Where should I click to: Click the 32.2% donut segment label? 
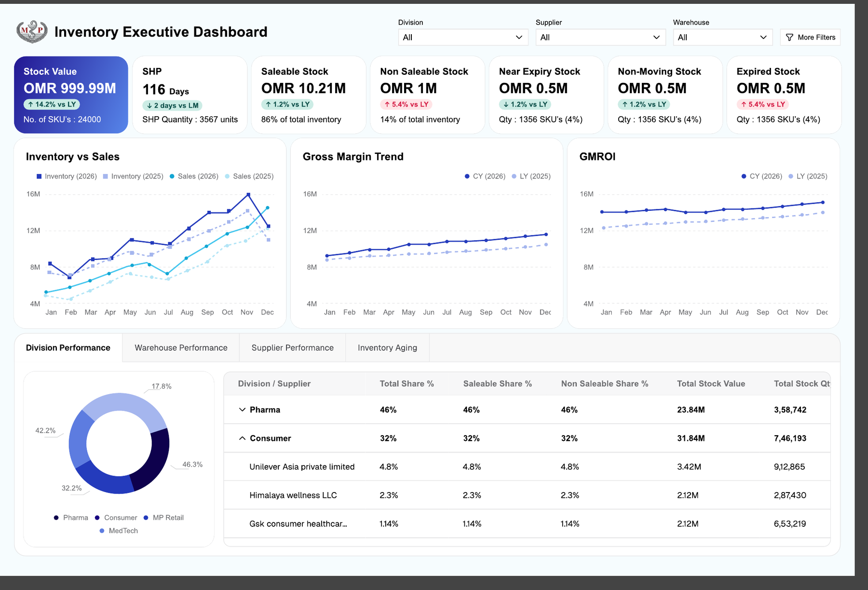coord(71,488)
